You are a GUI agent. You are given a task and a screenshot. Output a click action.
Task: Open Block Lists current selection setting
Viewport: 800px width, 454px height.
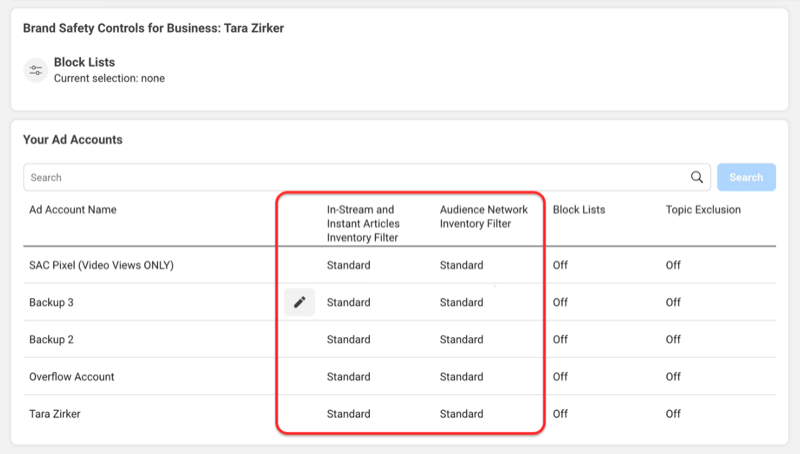click(109, 70)
